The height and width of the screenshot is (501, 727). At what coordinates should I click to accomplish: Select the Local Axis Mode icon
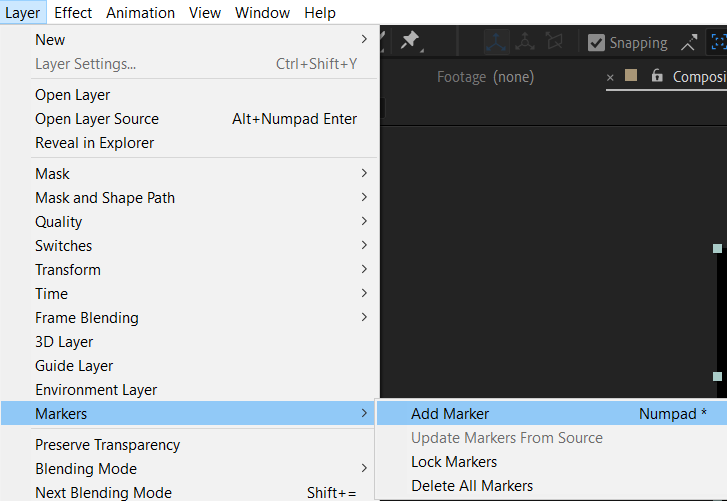(x=497, y=42)
